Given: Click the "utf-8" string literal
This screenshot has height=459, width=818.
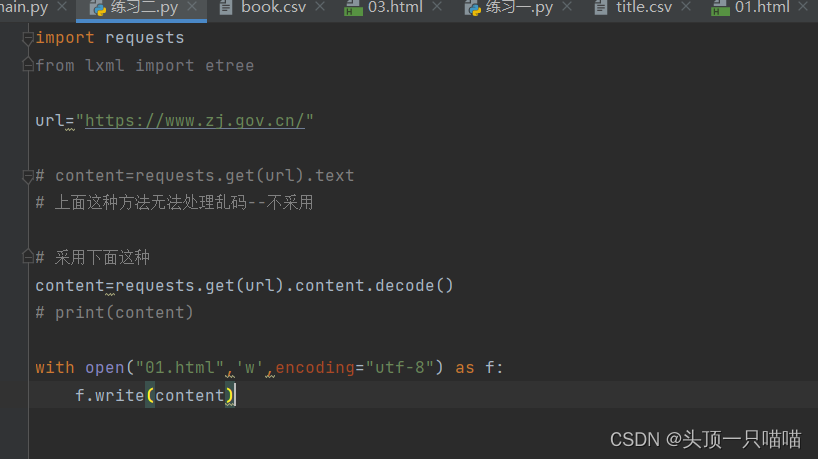Looking at the screenshot, I should 400,368.
